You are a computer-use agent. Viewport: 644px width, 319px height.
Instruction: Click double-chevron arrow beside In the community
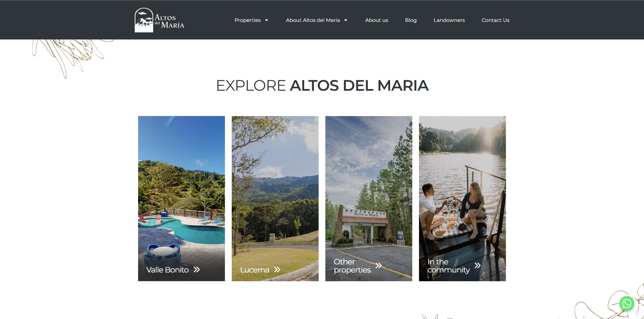[x=478, y=265]
